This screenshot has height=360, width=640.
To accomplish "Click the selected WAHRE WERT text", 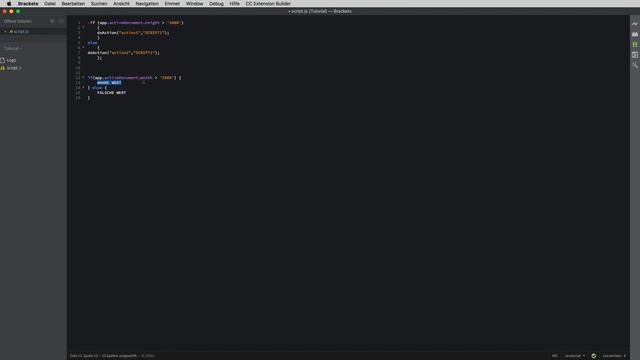I will point(109,82).
